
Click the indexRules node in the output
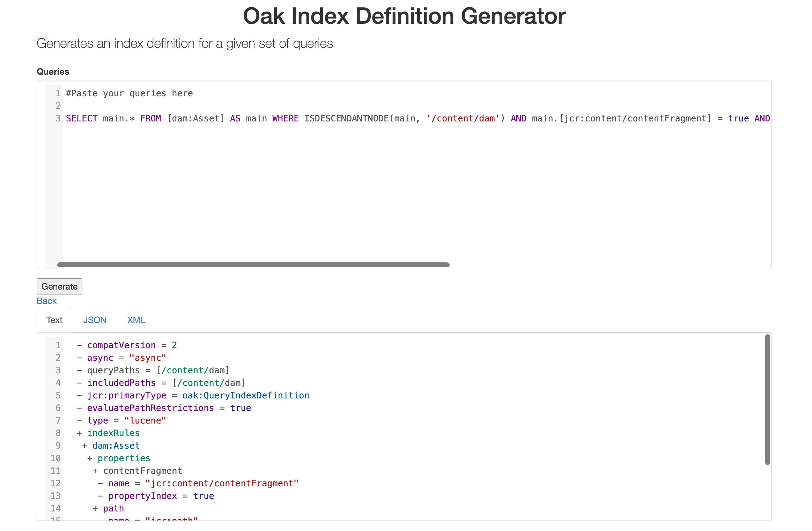click(113, 433)
